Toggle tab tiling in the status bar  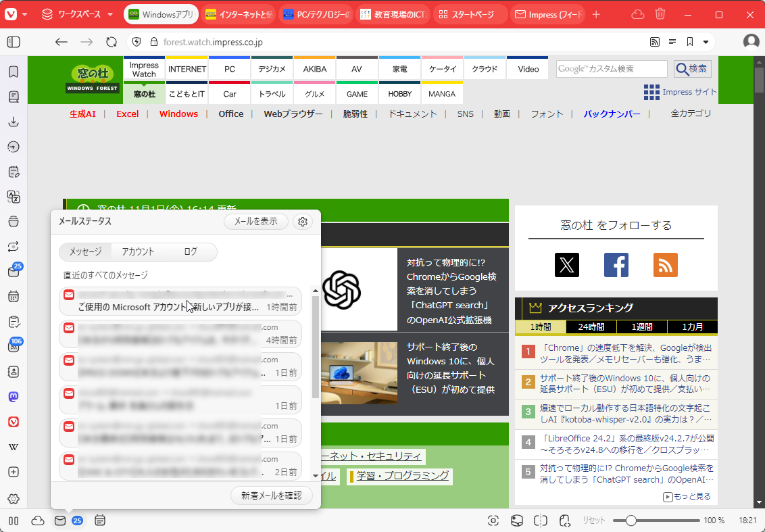(x=540, y=521)
